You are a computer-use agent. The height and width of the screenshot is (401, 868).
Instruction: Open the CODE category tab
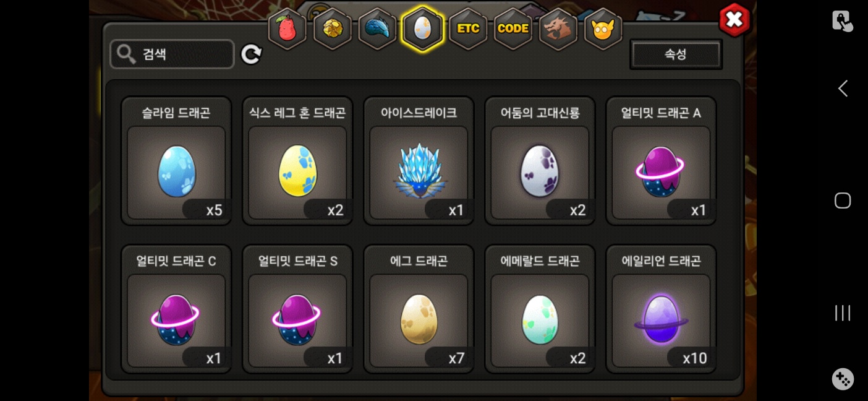(x=513, y=28)
